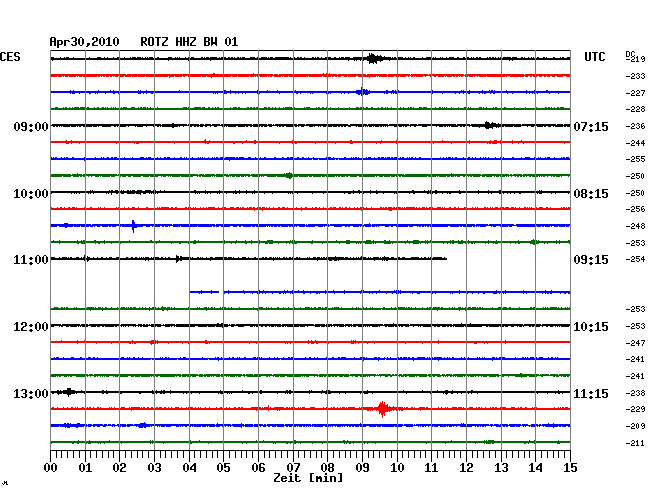Image resolution: width=650 pixels, height=494 pixels.
Task: Select the DC value -244
Action: pos(635,143)
